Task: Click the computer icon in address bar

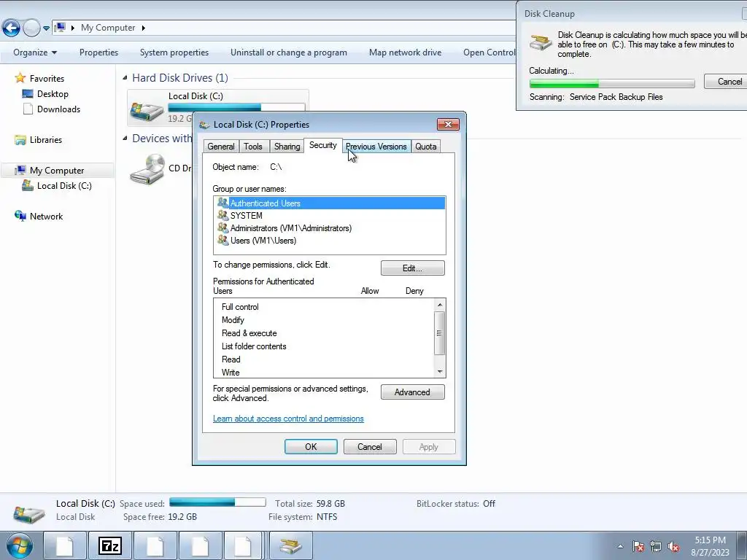Action: click(x=60, y=28)
